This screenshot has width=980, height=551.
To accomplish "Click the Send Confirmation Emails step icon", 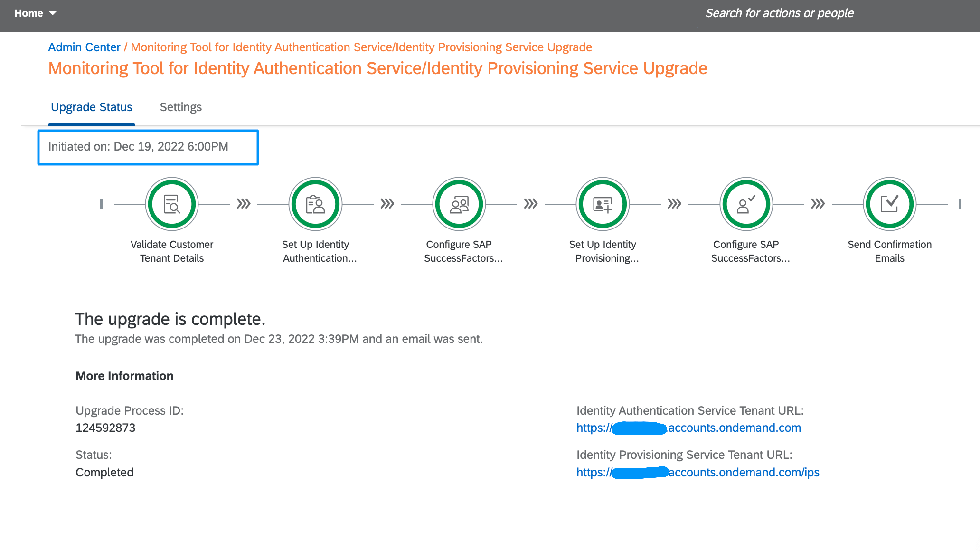I will pyautogui.click(x=890, y=204).
